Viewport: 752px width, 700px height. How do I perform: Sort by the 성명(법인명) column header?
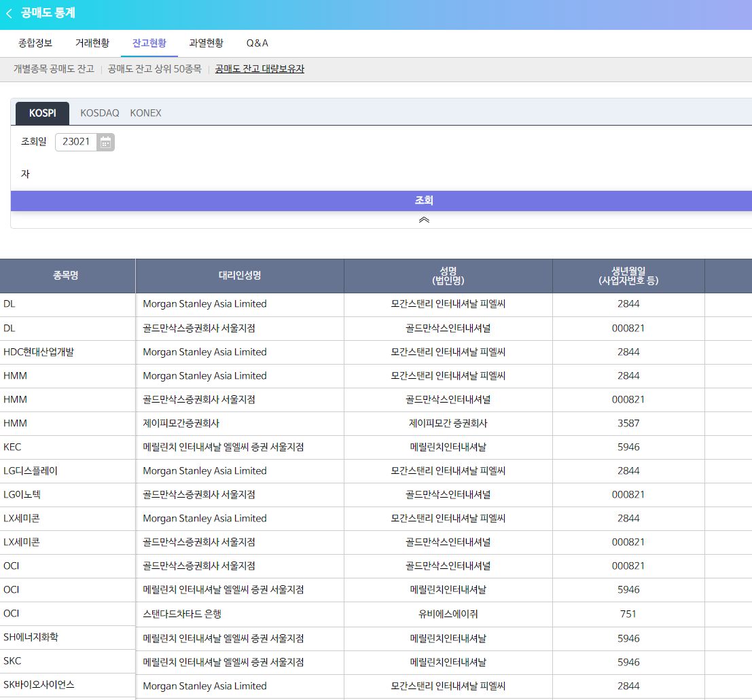448,276
